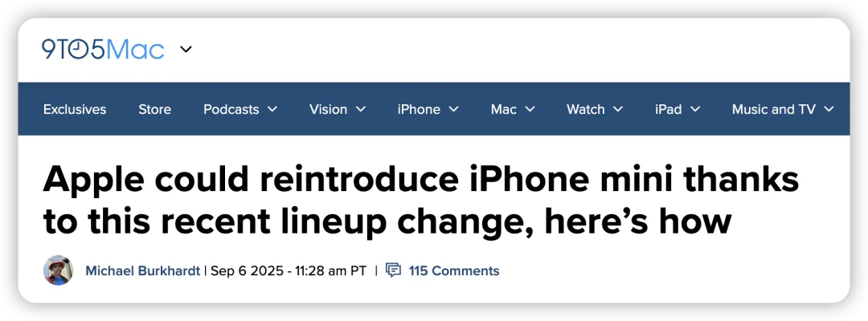Open Michael Burkhardt author link
Image resolution: width=868 pixels, height=321 pixels.
tap(142, 270)
